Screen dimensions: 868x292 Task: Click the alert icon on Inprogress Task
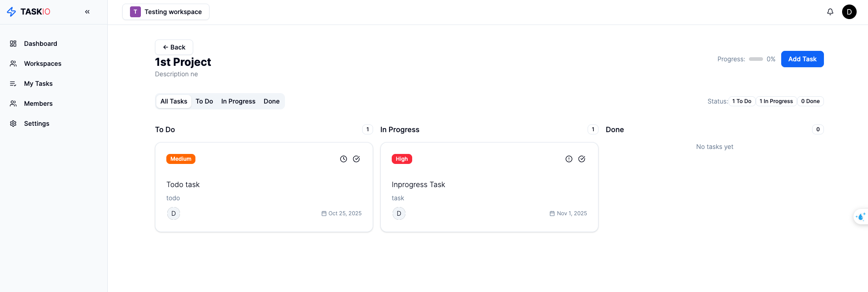coord(569,159)
